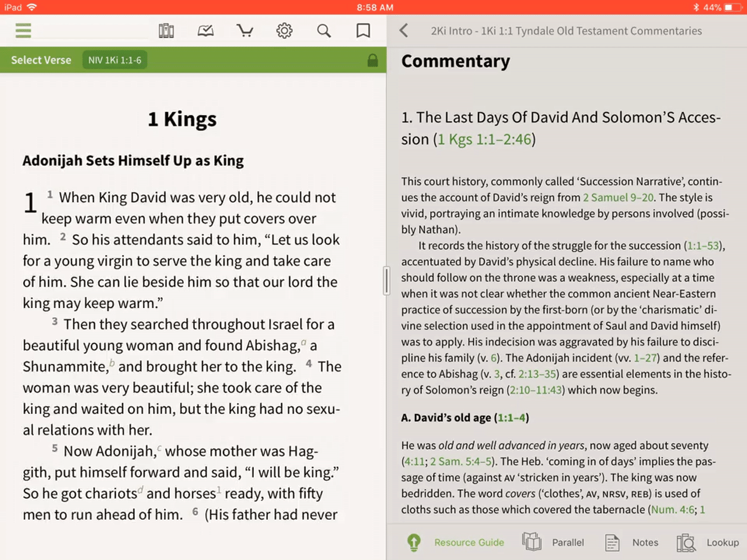Switch to the Notes tab
The image size is (747, 560).
[631, 542]
